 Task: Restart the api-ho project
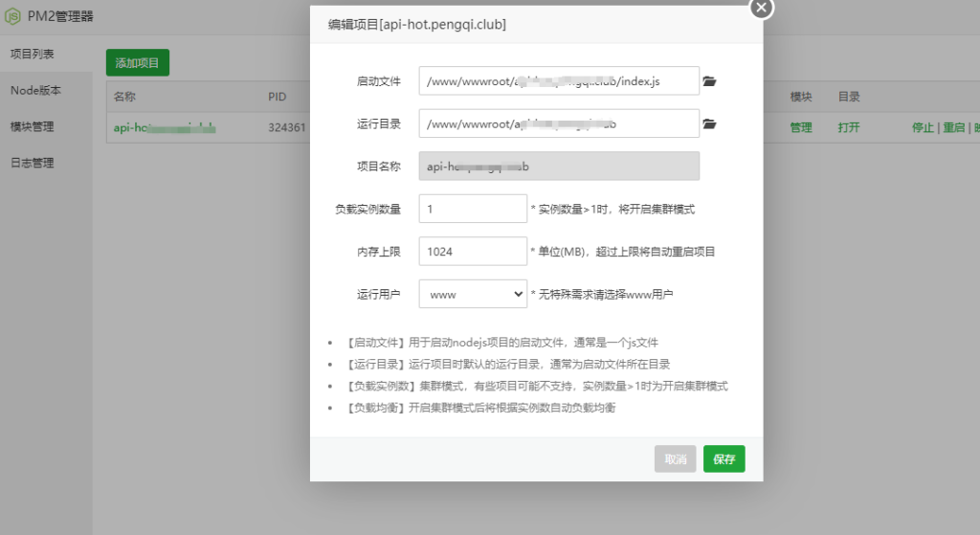pos(954,127)
